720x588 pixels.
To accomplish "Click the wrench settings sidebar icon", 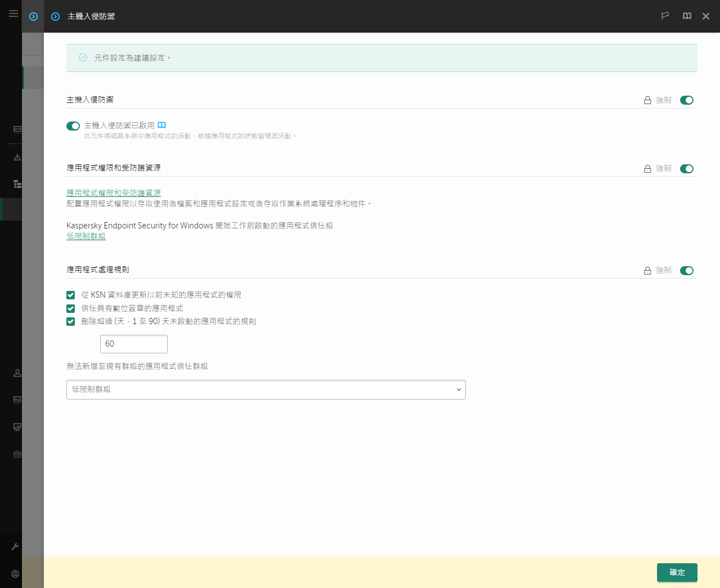I will pos(15,546).
